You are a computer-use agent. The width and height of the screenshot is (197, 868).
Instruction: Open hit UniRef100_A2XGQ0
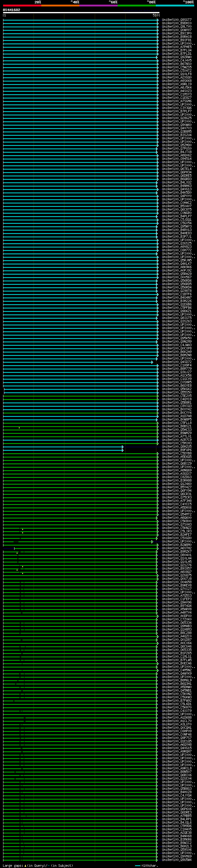tap(177, 78)
